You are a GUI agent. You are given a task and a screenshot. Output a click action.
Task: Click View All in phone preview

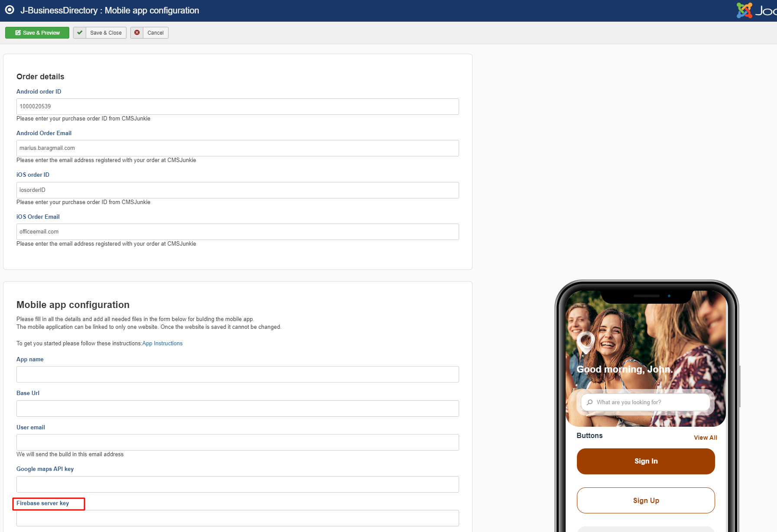coord(705,438)
